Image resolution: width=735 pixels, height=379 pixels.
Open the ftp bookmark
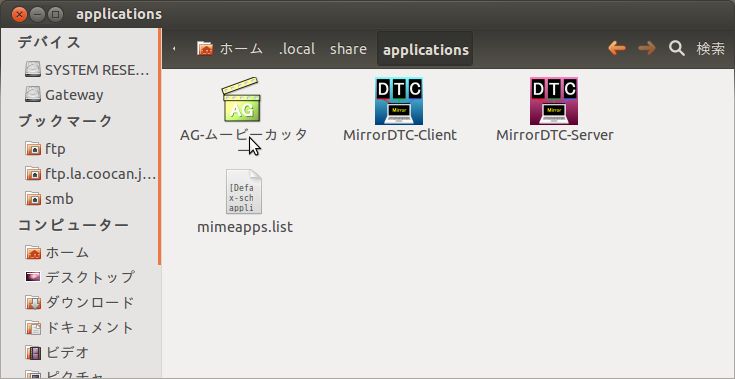[45, 149]
